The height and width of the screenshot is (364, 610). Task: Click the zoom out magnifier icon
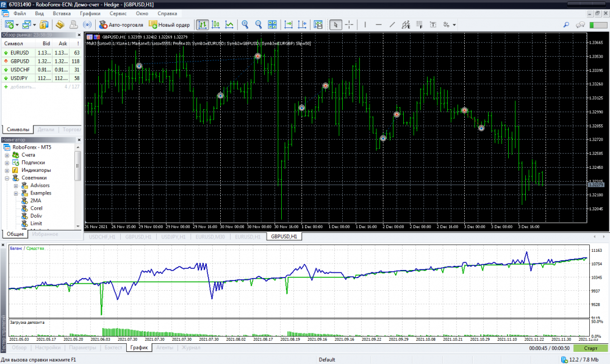[x=259, y=25]
